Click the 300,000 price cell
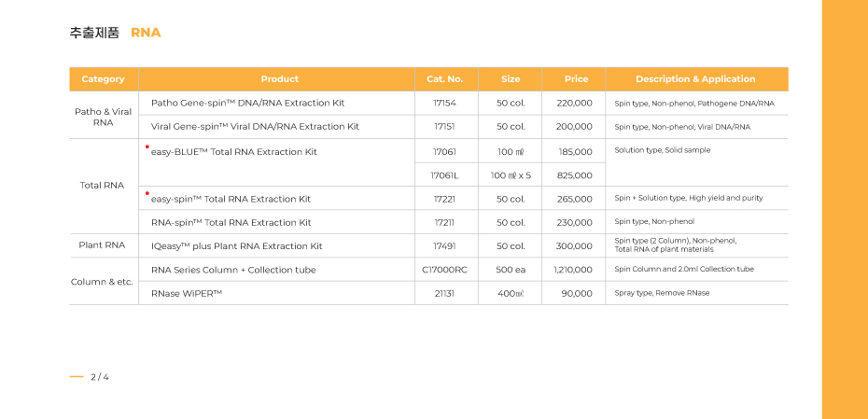 point(575,245)
